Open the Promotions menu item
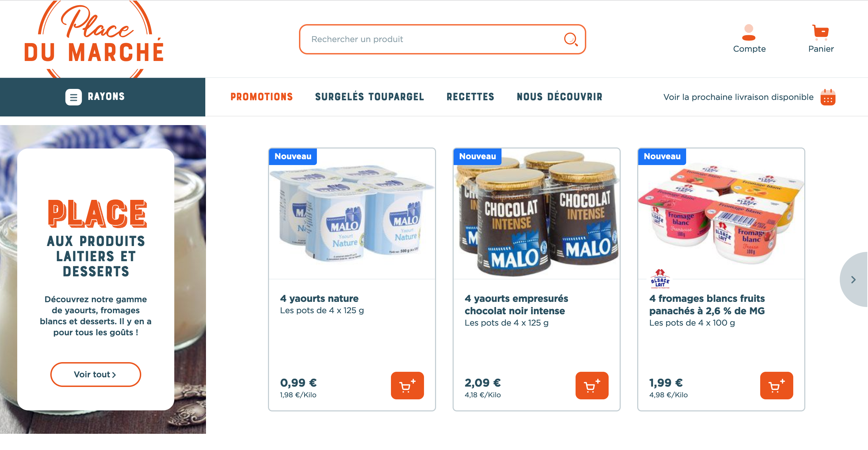The width and height of the screenshot is (868, 450). pyautogui.click(x=261, y=97)
